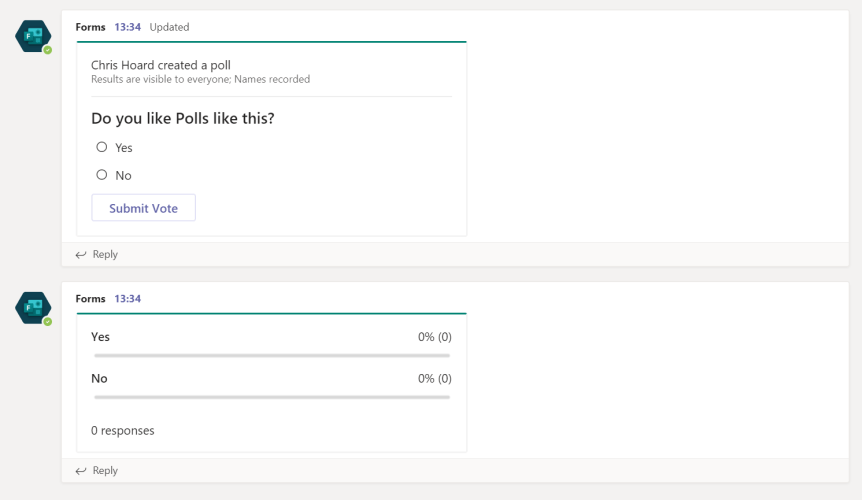Click the Forms sender name on the results message

point(90,299)
